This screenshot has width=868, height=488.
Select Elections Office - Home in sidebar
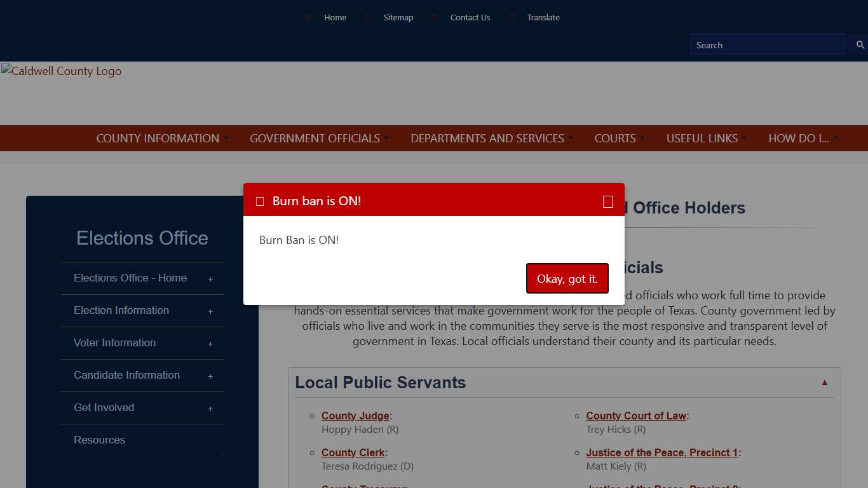click(130, 278)
